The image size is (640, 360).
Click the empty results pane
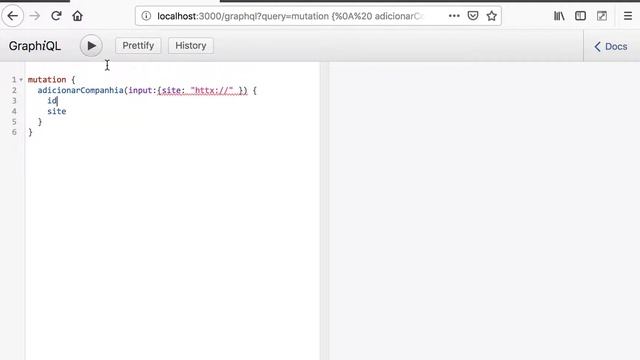(x=484, y=211)
